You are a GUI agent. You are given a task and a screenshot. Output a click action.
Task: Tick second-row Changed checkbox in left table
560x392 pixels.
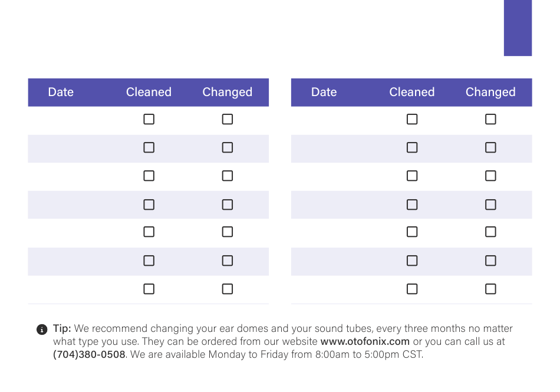point(228,147)
